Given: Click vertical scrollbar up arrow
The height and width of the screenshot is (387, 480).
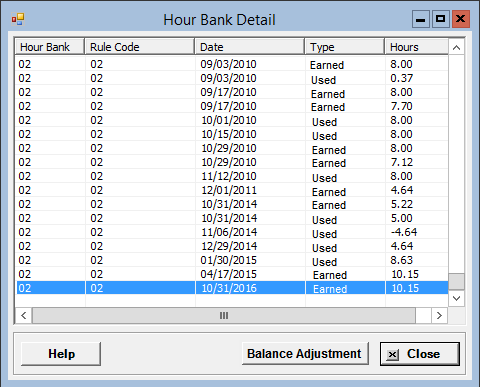Looking at the screenshot, I should (x=456, y=48).
